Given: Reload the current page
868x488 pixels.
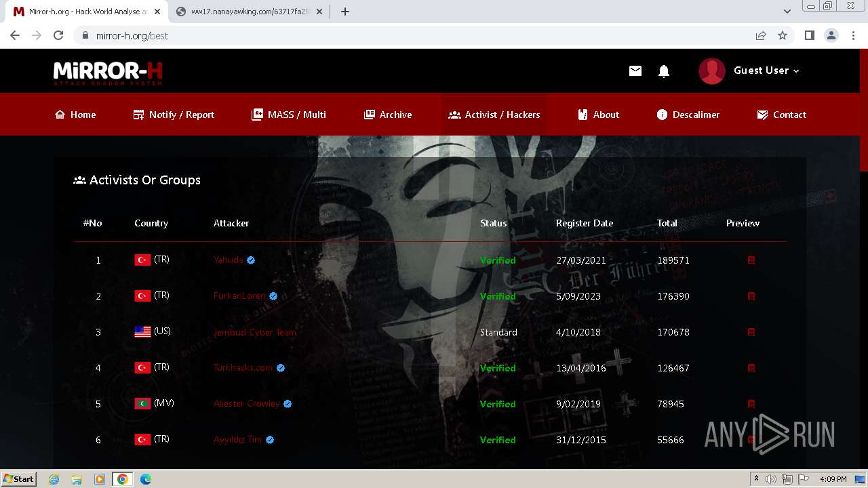Looking at the screenshot, I should 58,35.
